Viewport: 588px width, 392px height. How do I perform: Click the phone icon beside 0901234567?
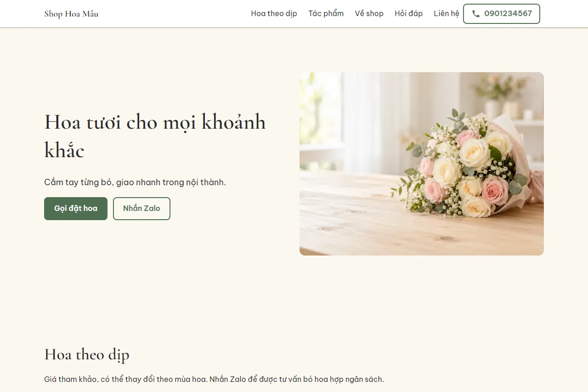click(x=476, y=14)
